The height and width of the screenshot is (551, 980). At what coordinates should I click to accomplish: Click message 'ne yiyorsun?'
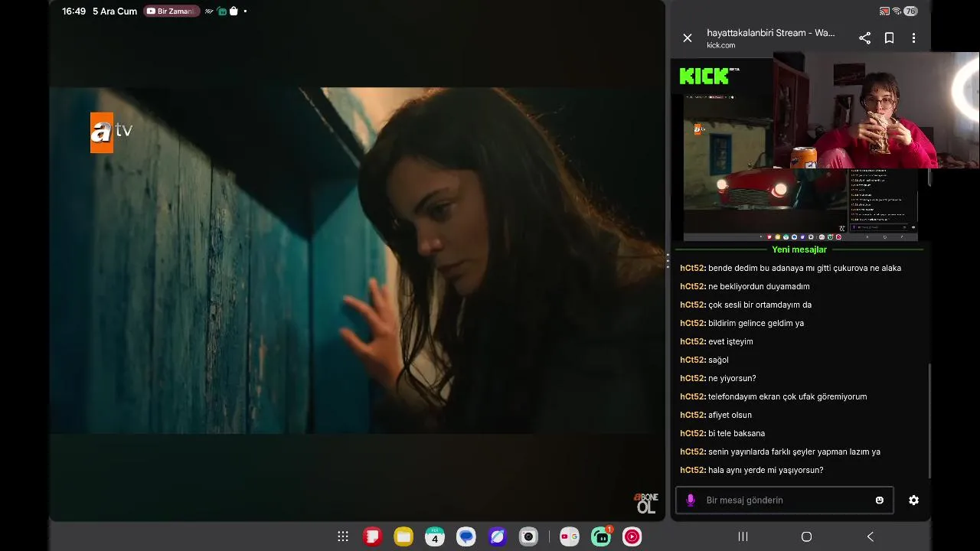(x=732, y=378)
